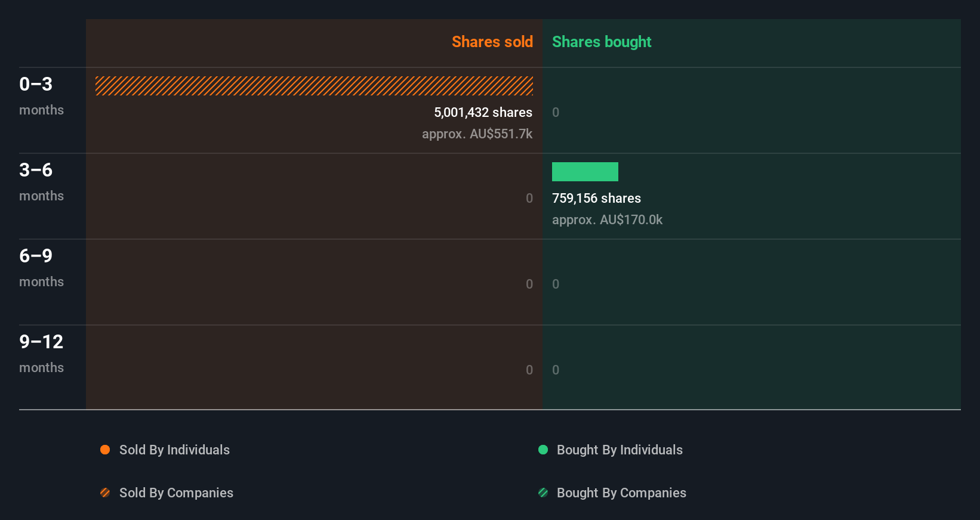Click the green shares bought bar
980x520 pixels.
(x=585, y=172)
